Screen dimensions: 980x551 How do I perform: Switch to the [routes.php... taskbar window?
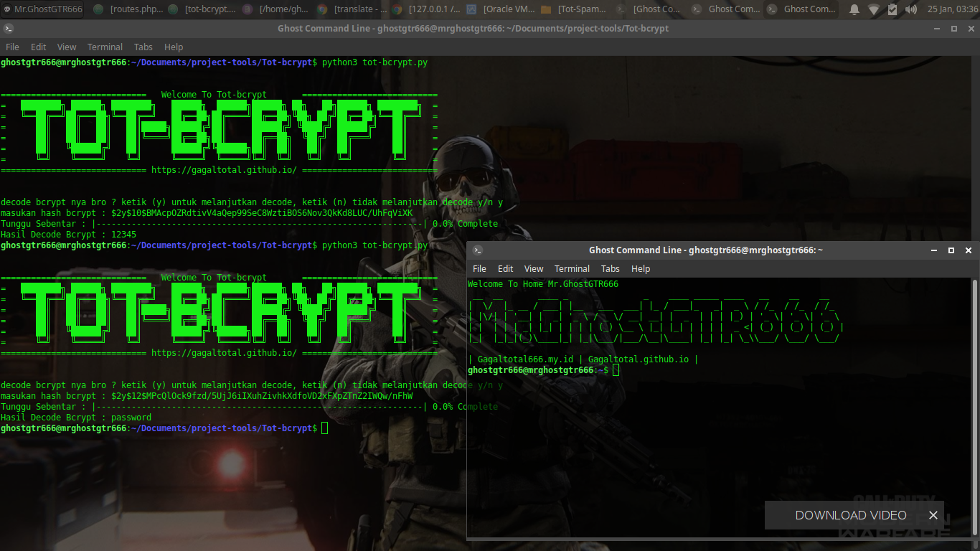click(128, 9)
